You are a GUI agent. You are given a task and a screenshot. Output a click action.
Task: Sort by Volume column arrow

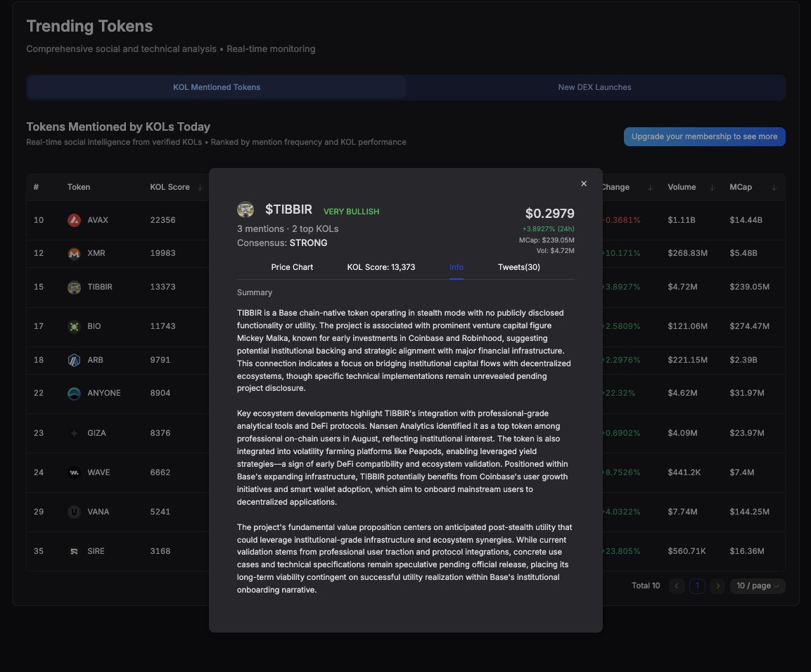(x=713, y=187)
